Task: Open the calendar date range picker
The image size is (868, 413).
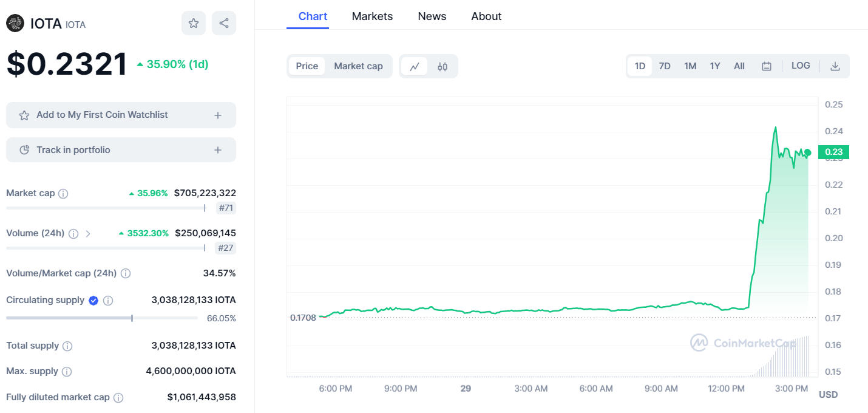Action: 767,66
